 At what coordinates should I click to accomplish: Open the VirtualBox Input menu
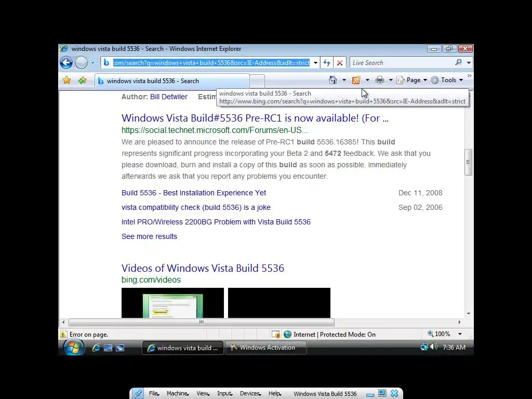tap(224, 394)
